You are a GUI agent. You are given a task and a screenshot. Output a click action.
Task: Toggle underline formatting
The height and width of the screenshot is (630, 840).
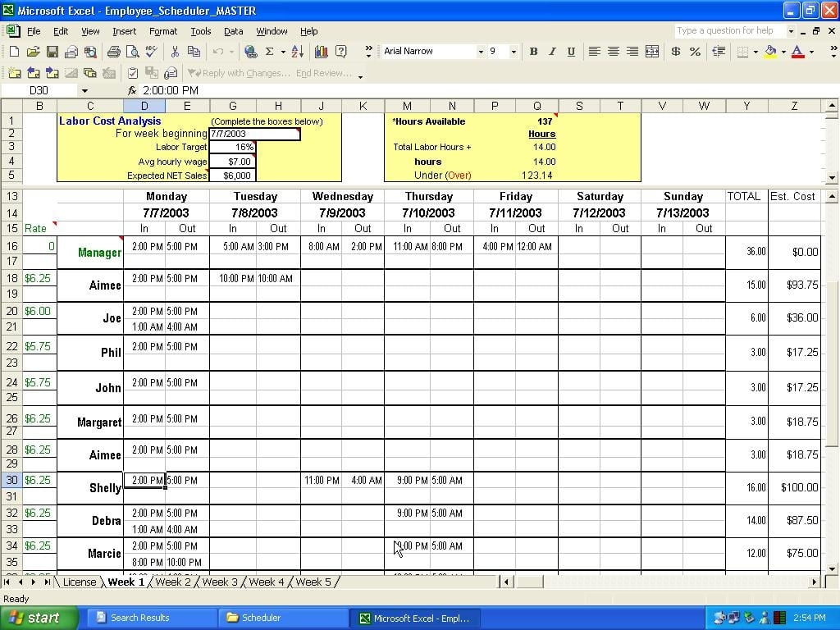coord(570,51)
